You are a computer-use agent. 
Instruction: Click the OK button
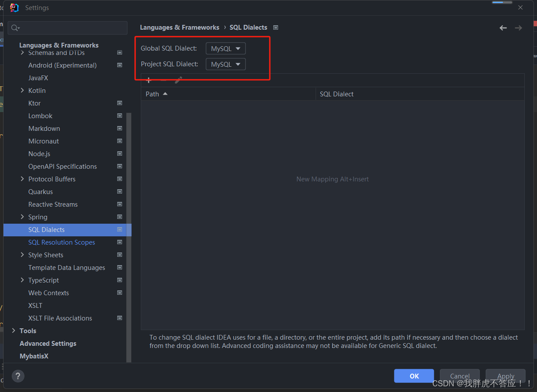coord(414,376)
